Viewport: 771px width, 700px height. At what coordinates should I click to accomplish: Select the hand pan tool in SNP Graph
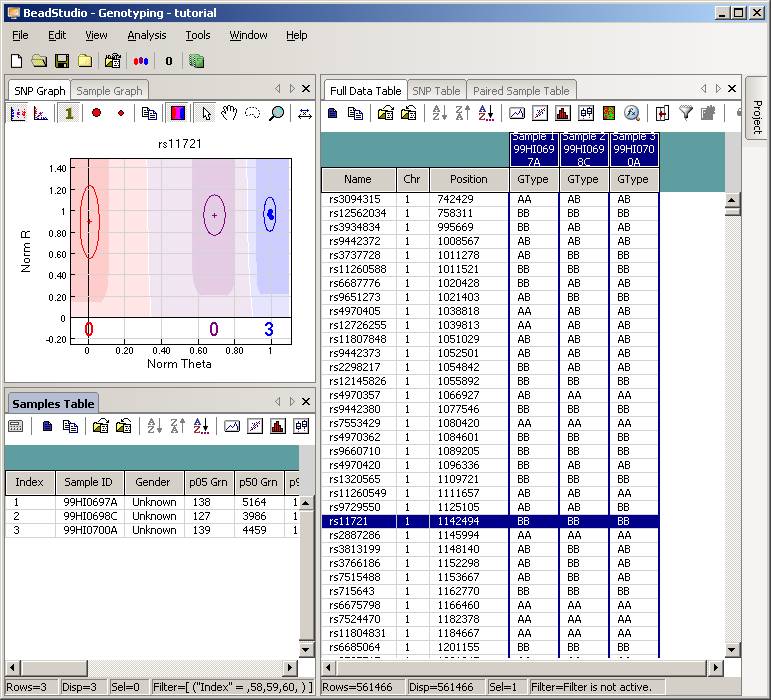tap(229, 114)
